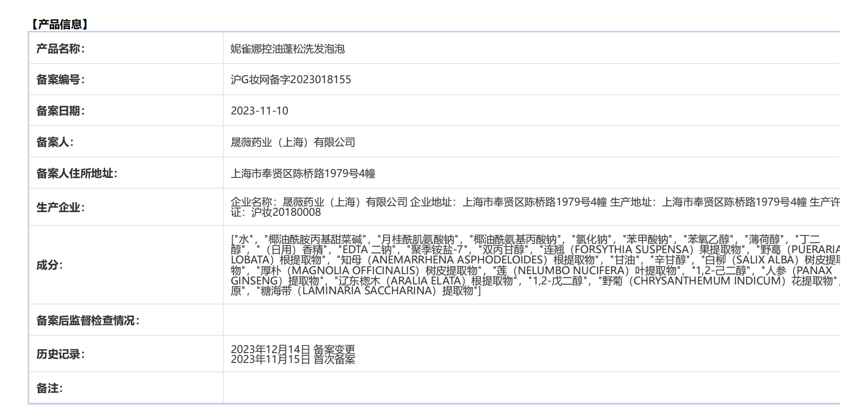Select ingredient 糖海带（LAMINARIA SACCHARINA）提取物
Screen dimensions: 868x411
coord(368,291)
